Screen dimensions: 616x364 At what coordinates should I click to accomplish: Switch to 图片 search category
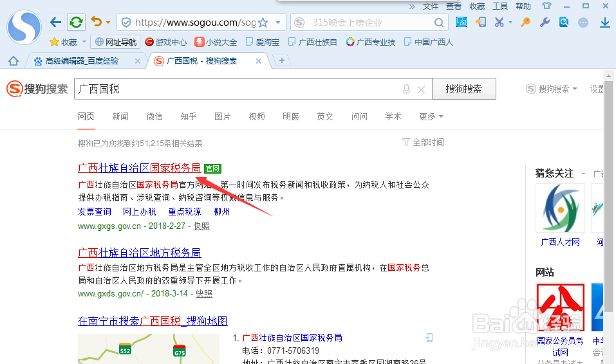pyautogui.click(x=223, y=116)
